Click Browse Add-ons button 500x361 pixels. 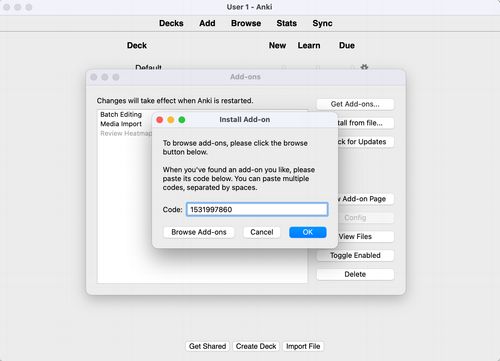[x=199, y=232]
